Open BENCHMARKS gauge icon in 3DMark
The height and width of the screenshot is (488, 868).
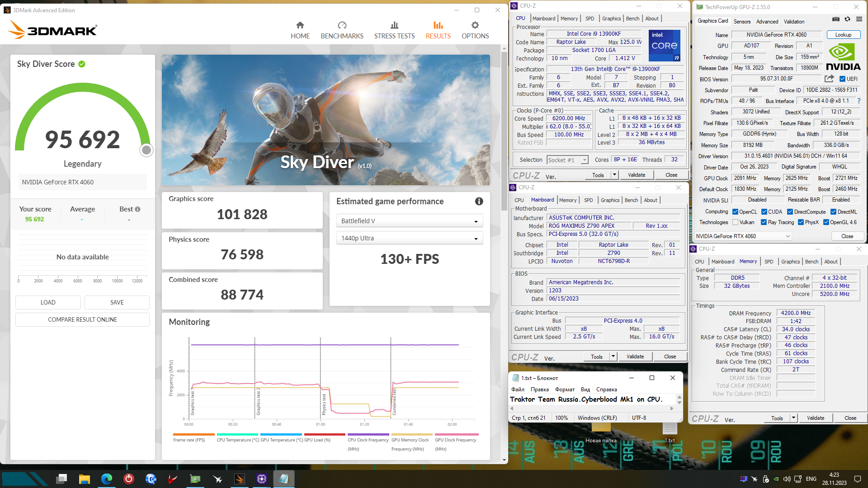pos(342,25)
